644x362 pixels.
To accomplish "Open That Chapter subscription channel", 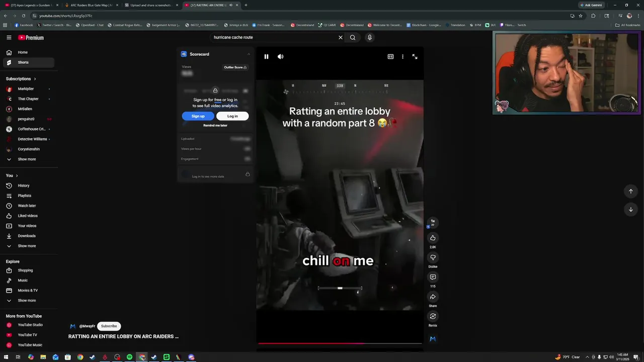I will pyautogui.click(x=29, y=99).
